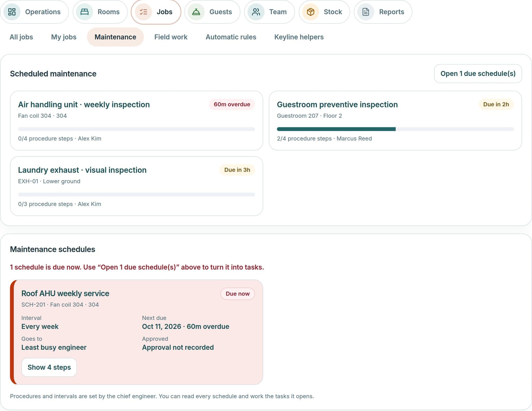Image resolution: width=532 pixels, height=411 pixels.
Task: Open Air handling unit weekly inspection card
Action: point(137,120)
